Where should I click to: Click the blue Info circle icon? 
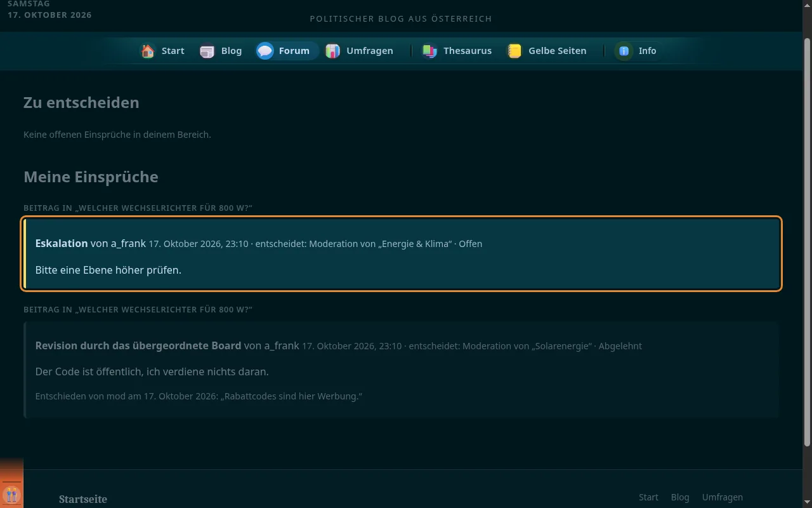pyautogui.click(x=624, y=51)
